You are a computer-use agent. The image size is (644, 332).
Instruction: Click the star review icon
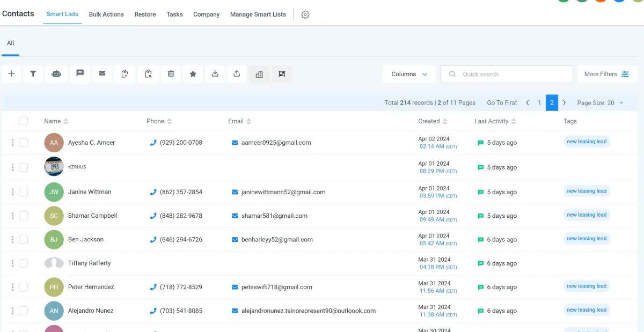coord(193,74)
